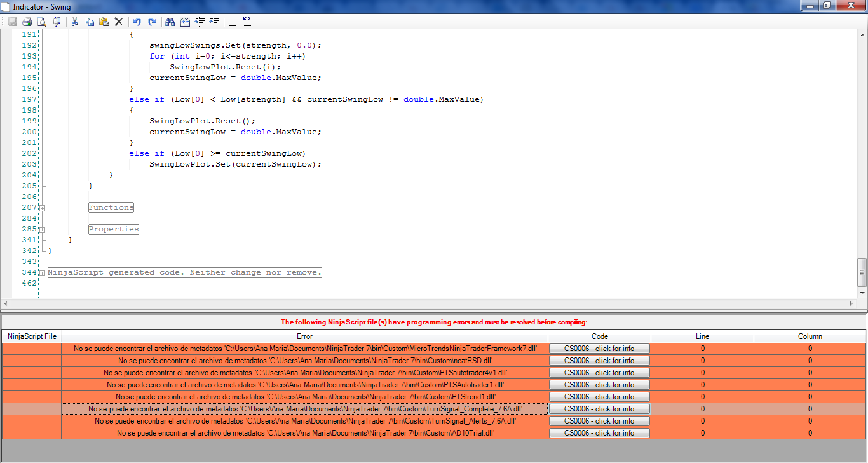Click the NinjaScript File column header
868x463 pixels.
pyautogui.click(x=32, y=336)
